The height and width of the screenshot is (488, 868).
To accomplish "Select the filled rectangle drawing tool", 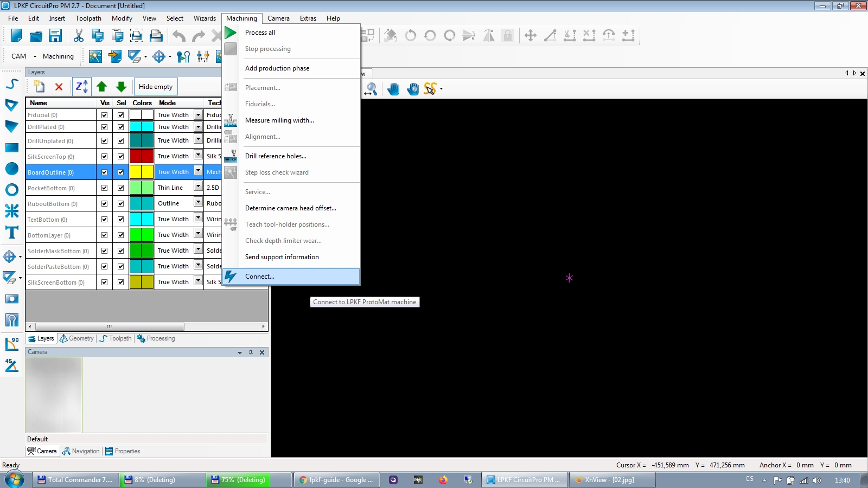I will coord(12,147).
